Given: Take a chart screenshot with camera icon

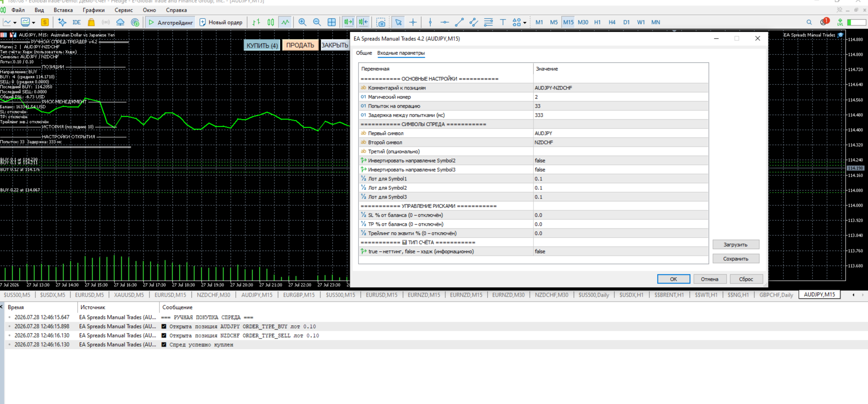Looking at the screenshot, I should point(381,22).
